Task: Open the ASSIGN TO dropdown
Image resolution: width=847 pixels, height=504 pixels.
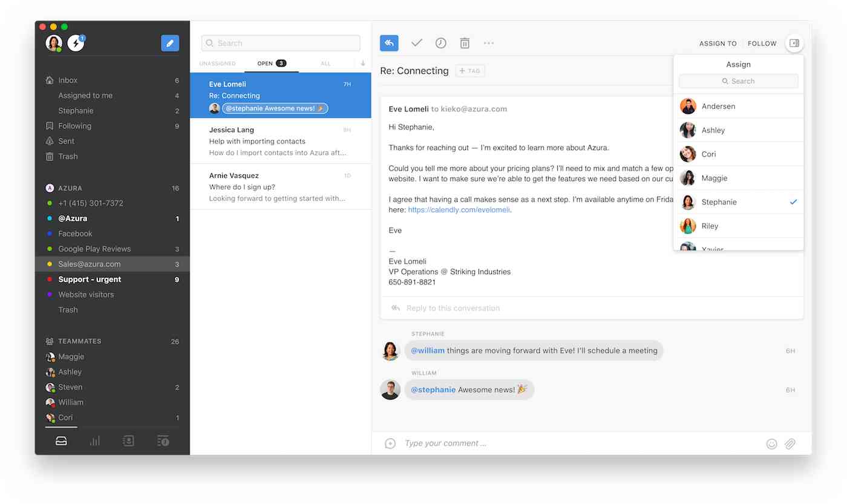Action: pyautogui.click(x=718, y=43)
